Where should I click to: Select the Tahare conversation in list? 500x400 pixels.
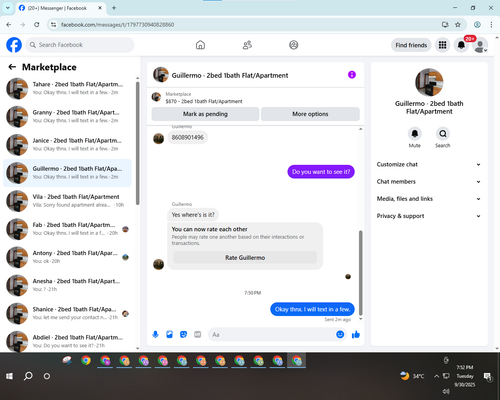click(68, 88)
